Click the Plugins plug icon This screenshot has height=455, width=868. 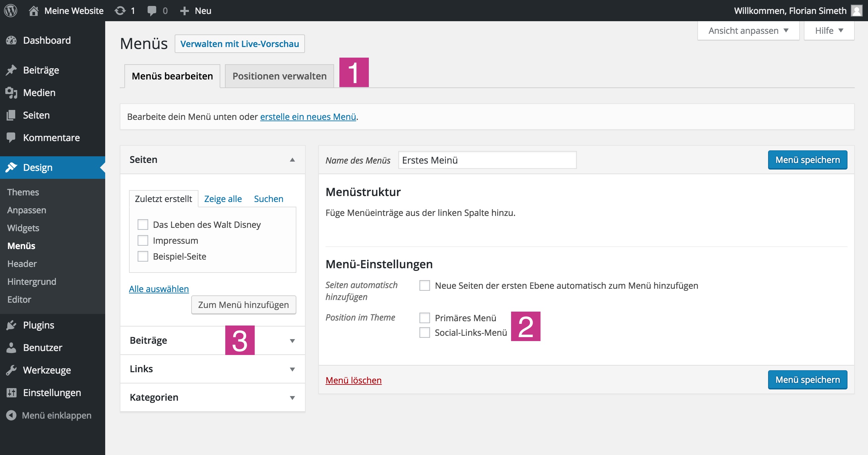(x=11, y=325)
